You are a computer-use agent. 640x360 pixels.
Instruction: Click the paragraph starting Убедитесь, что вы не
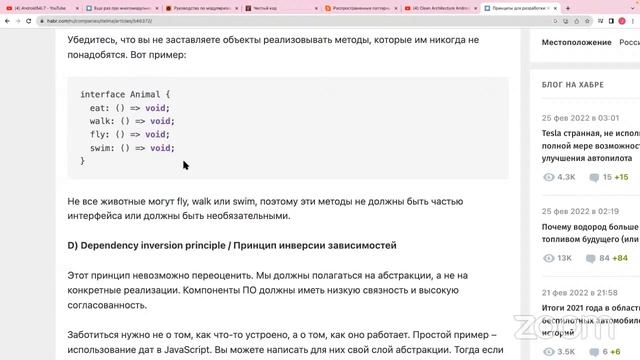click(273, 47)
